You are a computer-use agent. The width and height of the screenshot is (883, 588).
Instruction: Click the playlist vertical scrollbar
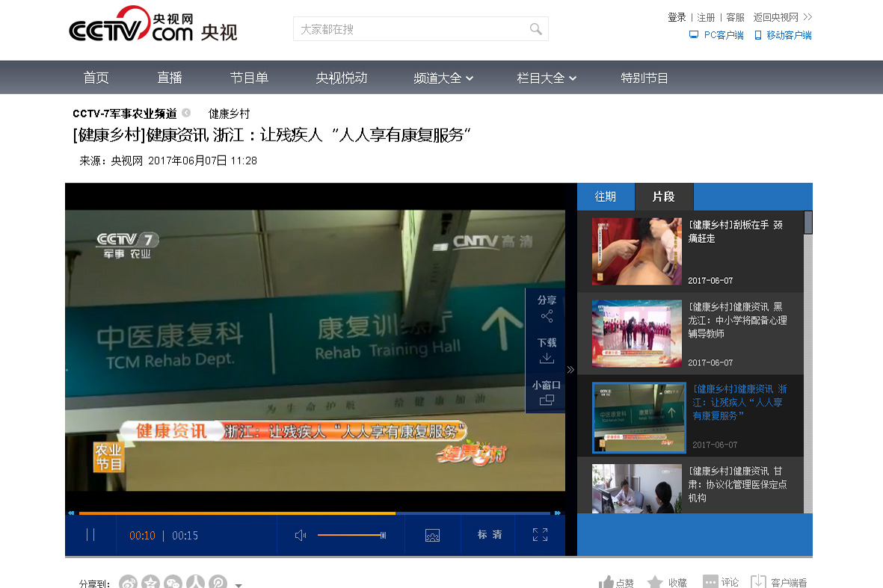tap(808, 222)
